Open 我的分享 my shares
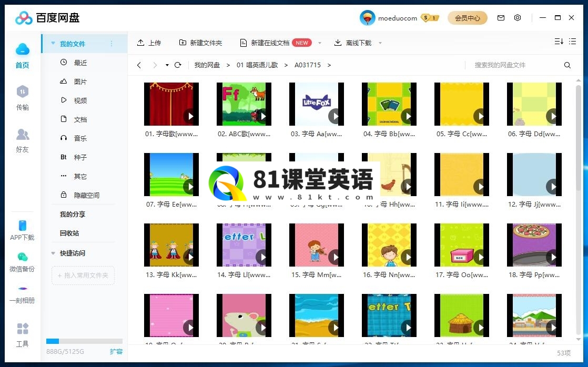Screen dimensions: 588x367 click(73, 215)
